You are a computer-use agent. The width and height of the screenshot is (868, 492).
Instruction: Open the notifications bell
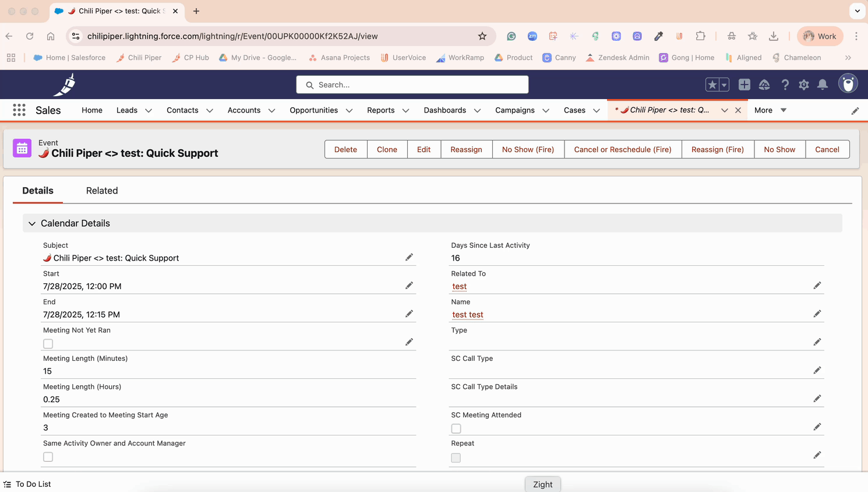823,85
